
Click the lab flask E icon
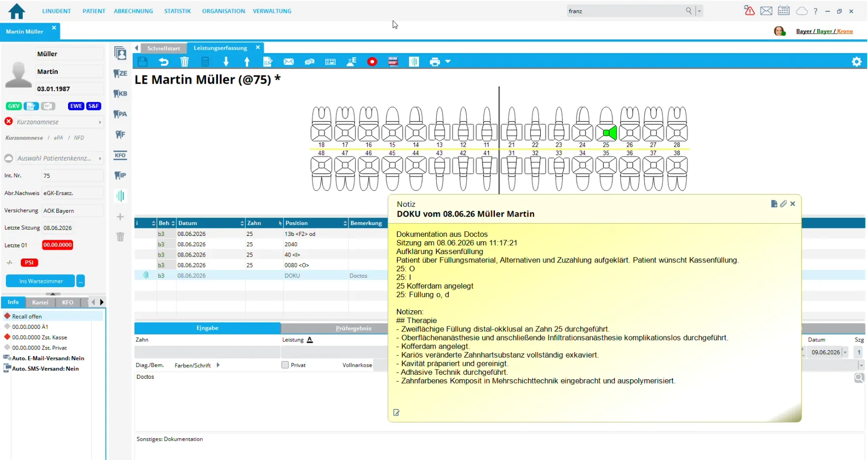click(351, 62)
